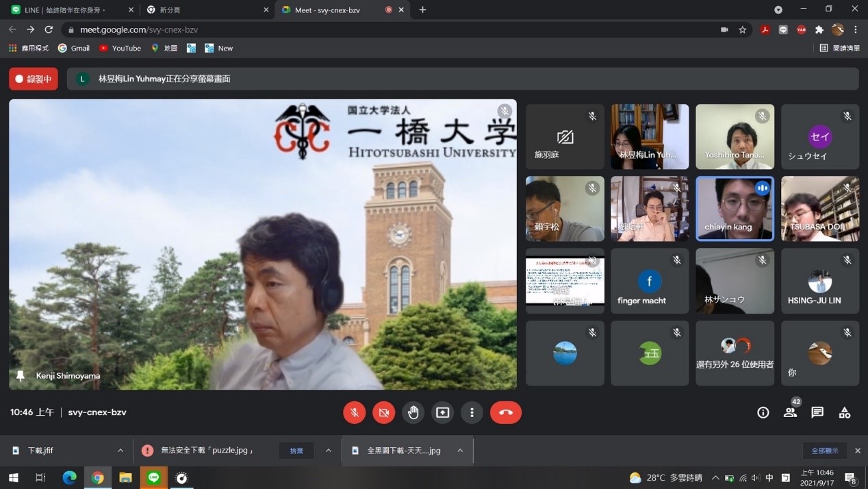The height and width of the screenshot is (489, 868).
Task: Open the 地圖 maps bookmark
Action: point(164,48)
